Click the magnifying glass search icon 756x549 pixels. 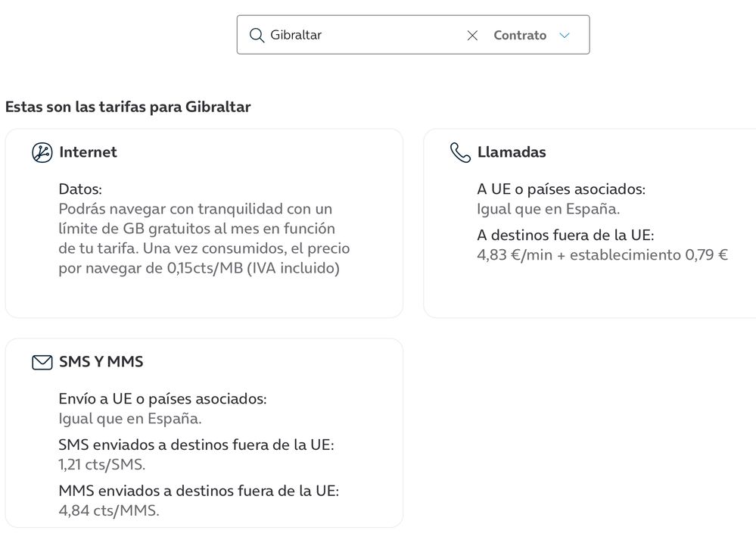[257, 36]
